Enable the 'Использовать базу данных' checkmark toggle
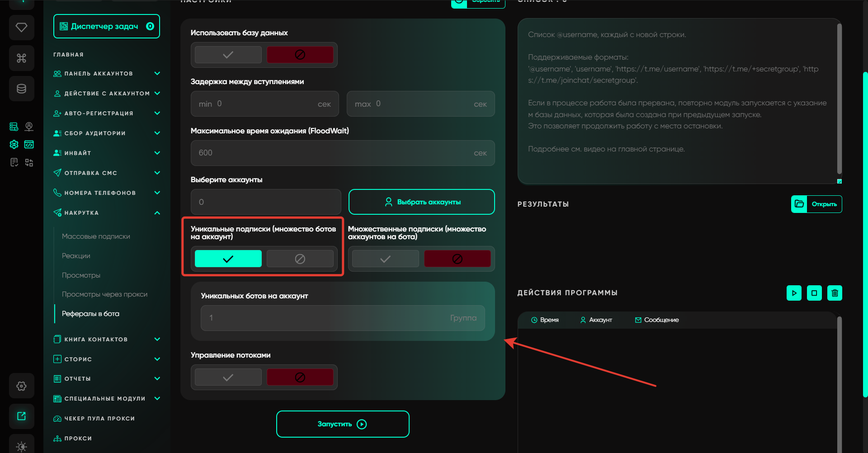Image resolution: width=868 pixels, height=453 pixels. point(228,55)
